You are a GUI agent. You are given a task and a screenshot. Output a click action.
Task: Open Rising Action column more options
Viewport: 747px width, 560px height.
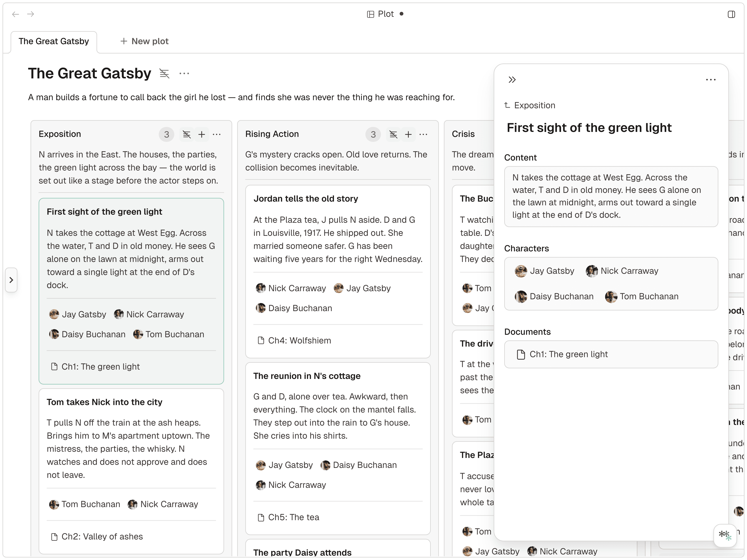423,135
